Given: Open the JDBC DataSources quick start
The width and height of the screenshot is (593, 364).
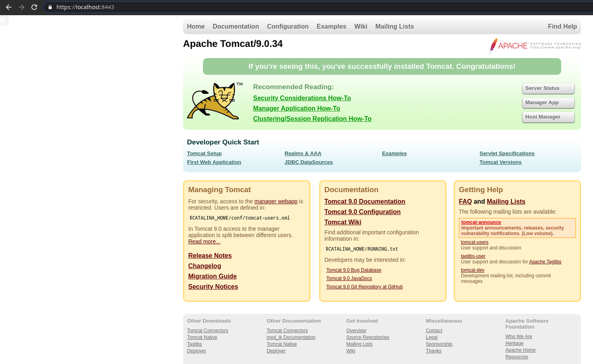Looking at the screenshot, I should pos(308,162).
